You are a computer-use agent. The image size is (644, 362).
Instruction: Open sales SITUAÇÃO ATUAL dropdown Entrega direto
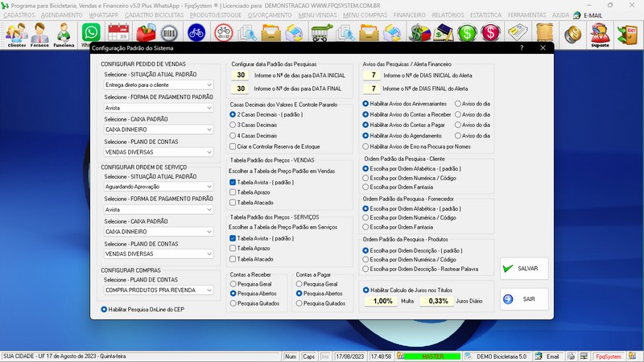[x=159, y=85]
